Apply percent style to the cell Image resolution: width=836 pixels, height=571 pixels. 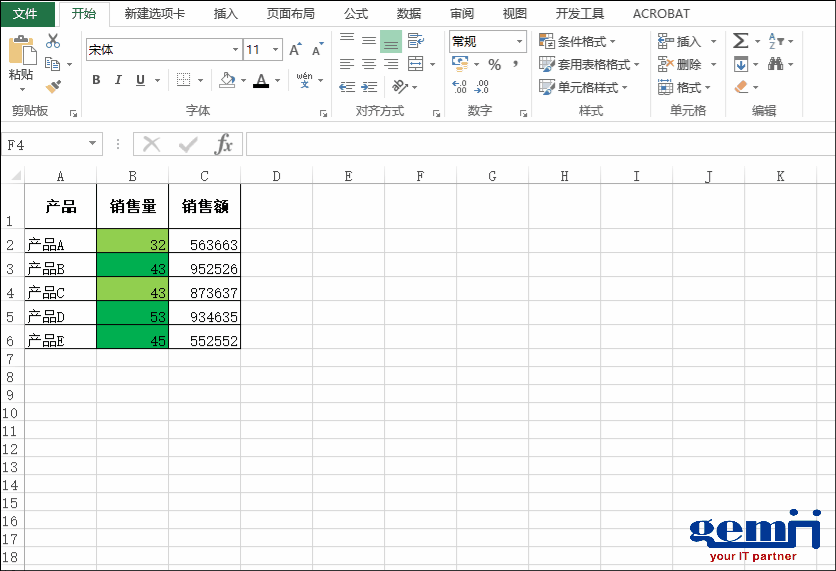click(x=494, y=64)
